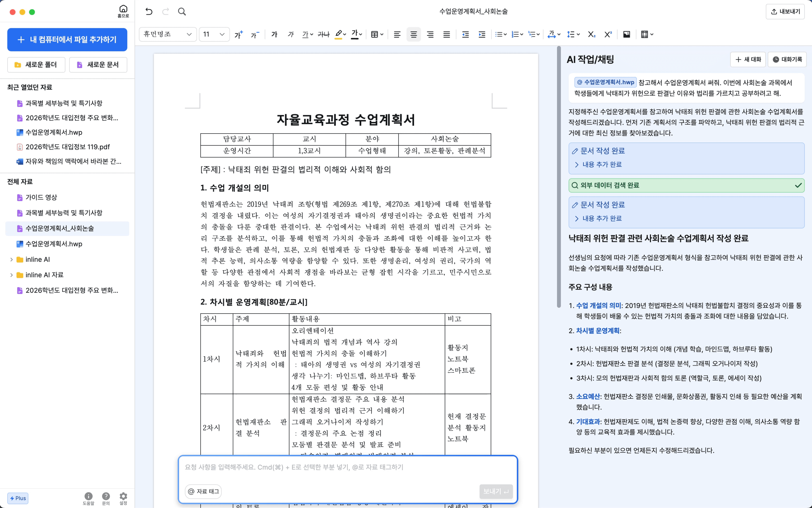Toggle italic text formatting
This screenshot has height=508, width=812.
coord(291,34)
